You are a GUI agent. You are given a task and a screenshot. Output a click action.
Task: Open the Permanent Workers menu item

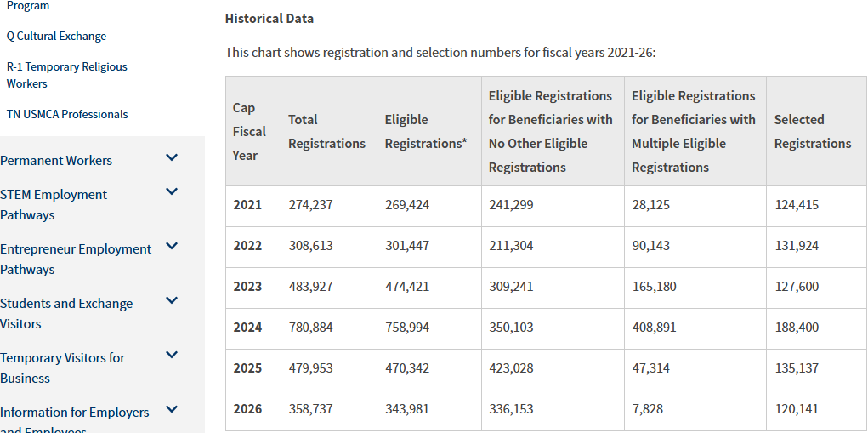(56, 160)
